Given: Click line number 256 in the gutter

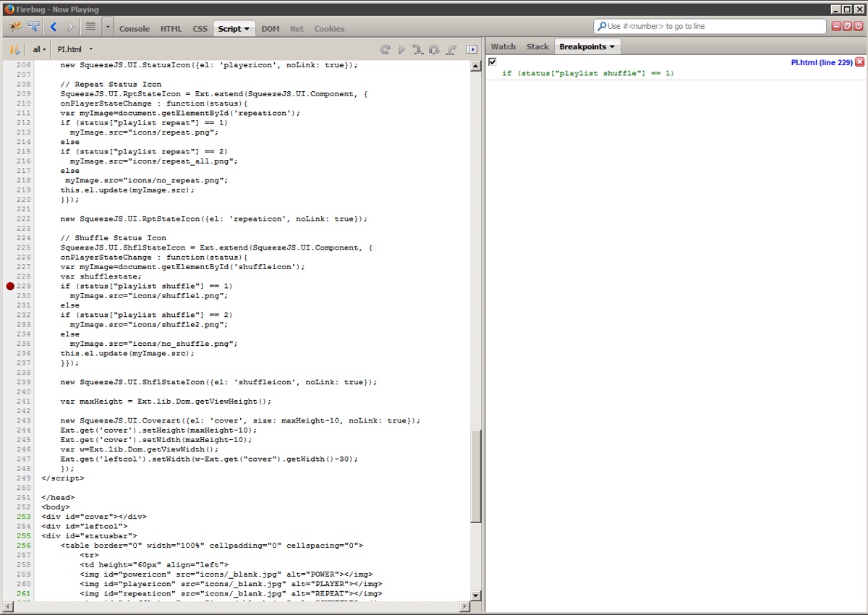Looking at the screenshot, I should tap(24, 546).
